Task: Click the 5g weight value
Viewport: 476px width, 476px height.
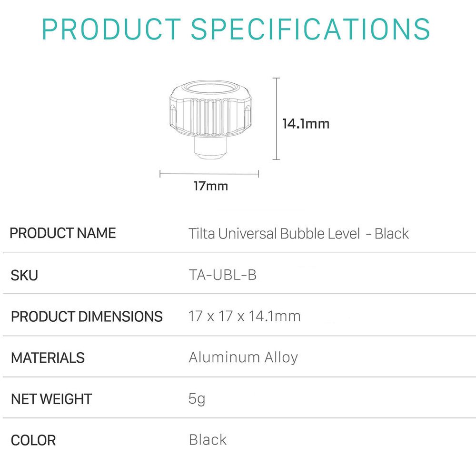Action: point(197,399)
